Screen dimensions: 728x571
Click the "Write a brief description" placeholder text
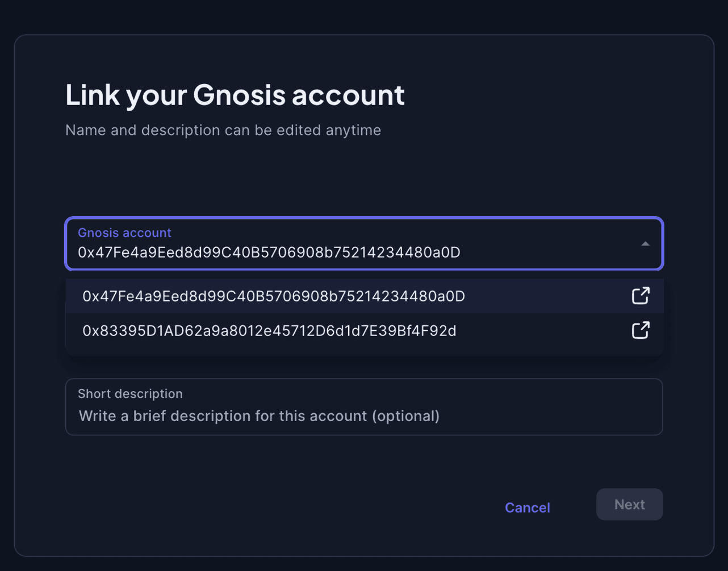click(259, 416)
